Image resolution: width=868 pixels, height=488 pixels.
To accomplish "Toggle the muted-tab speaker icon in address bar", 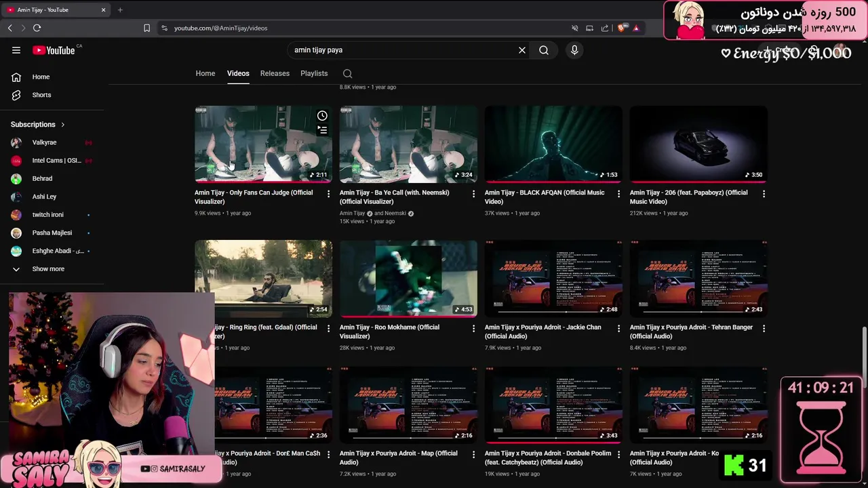I will (x=574, y=28).
